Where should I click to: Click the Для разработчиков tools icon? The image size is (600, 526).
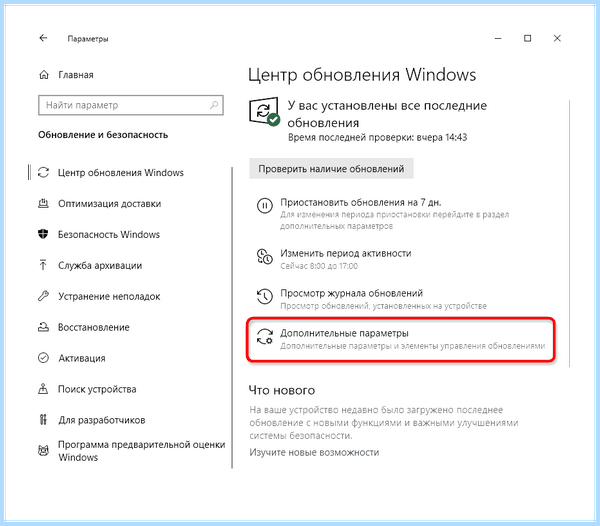[43, 420]
